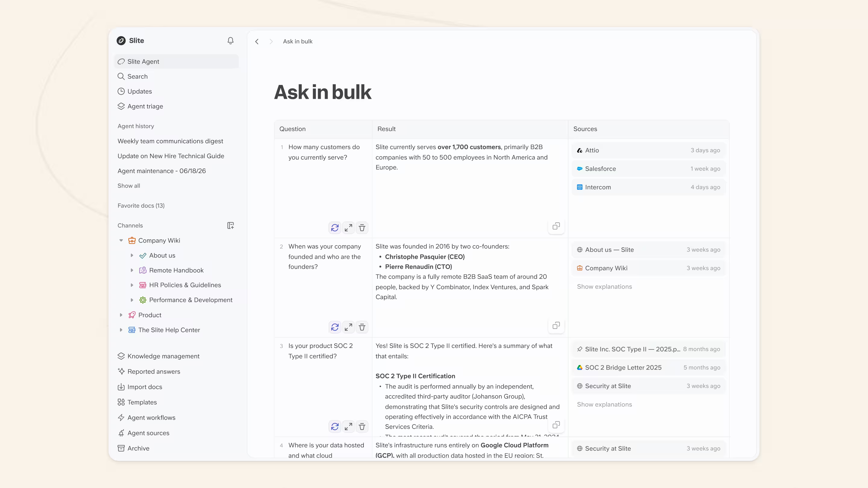The width and height of the screenshot is (868, 488).
Task: Show all agent history
Action: coord(129,186)
